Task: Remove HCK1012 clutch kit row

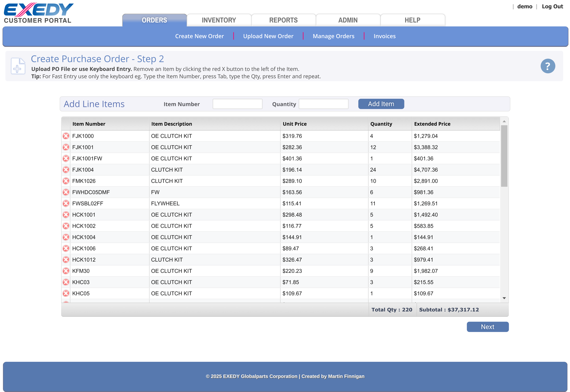Action: [66, 260]
